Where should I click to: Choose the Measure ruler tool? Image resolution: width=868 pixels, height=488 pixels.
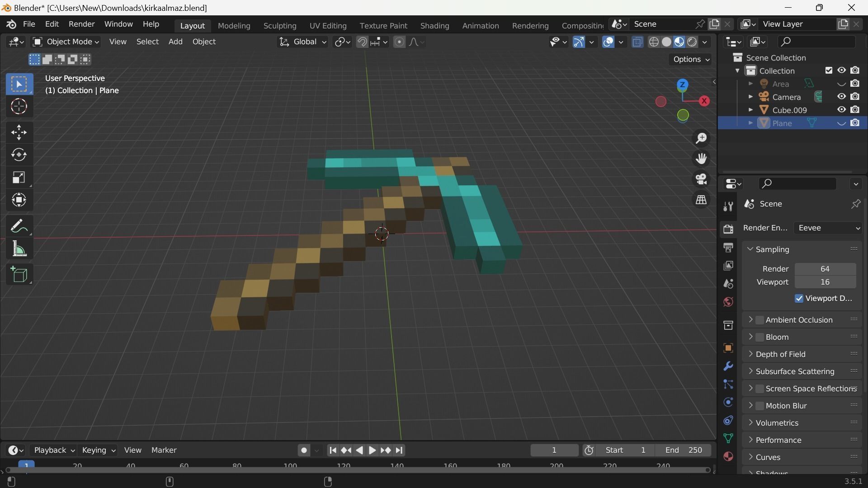(19, 249)
